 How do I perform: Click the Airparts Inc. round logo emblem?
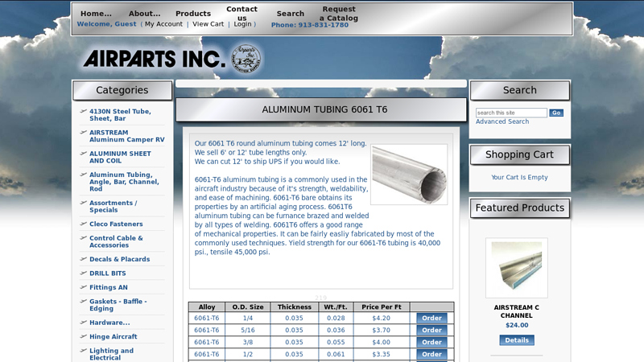click(246, 59)
